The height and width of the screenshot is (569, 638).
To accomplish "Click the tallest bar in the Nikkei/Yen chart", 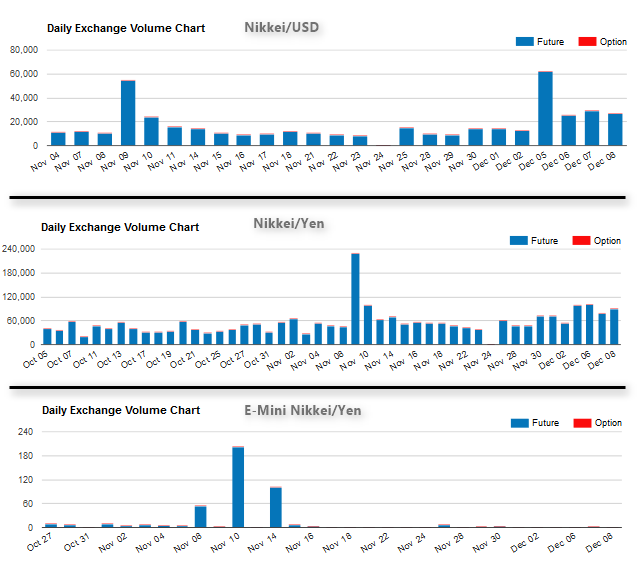I will click(x=355, y=299).
